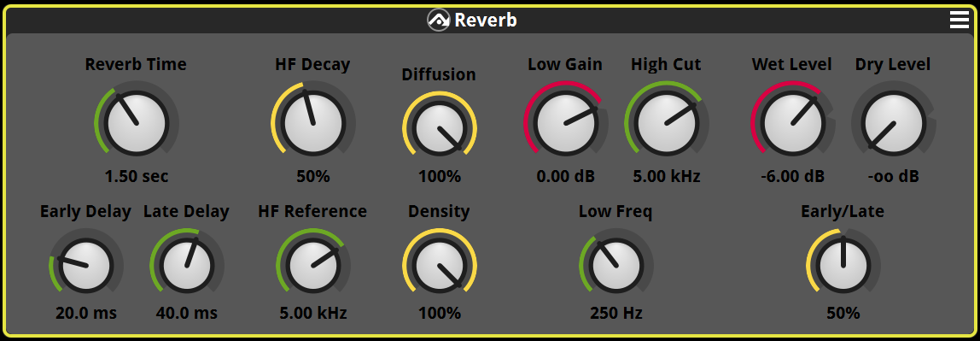980x341 pixels.
Task: Open the hamburger menu in the Reverb header
Action: 959,20
